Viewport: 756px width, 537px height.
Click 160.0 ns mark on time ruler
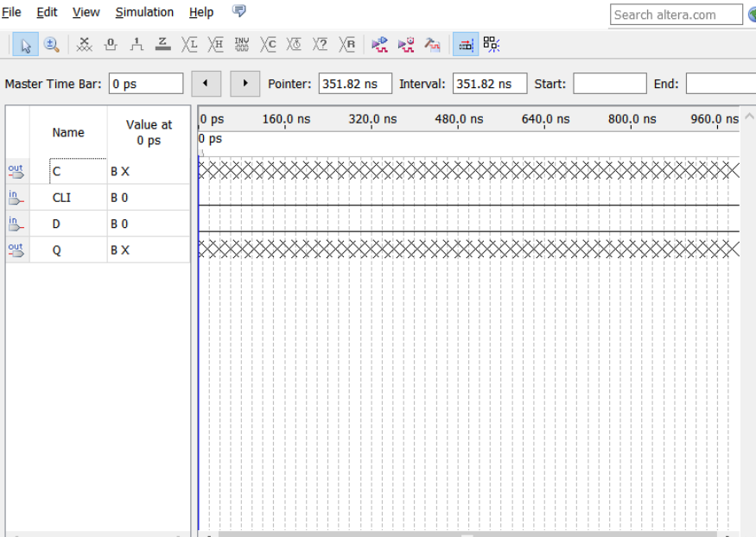[x=286, y=119]
